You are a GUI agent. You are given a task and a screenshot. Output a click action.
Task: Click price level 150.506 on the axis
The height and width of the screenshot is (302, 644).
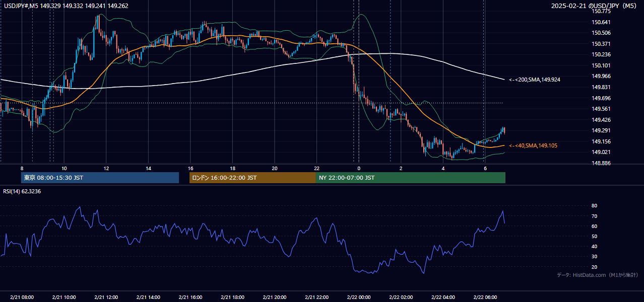[x=601, y=33]
